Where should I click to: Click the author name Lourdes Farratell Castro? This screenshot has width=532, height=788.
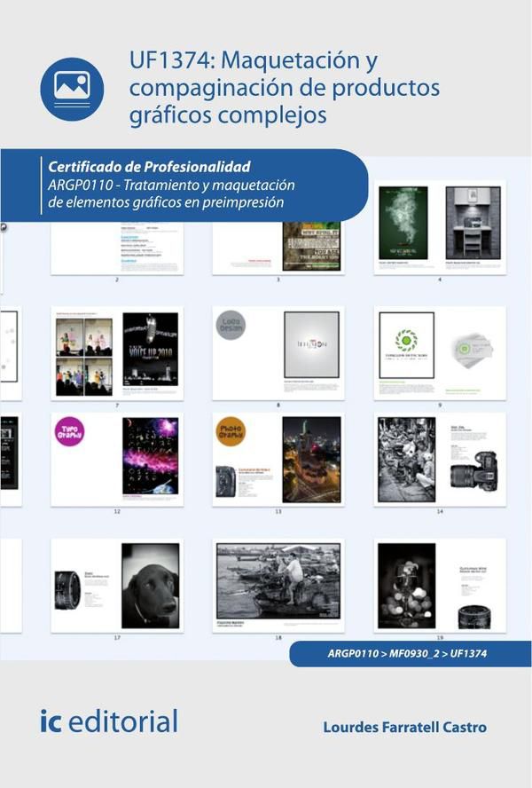tap(404, 728)
